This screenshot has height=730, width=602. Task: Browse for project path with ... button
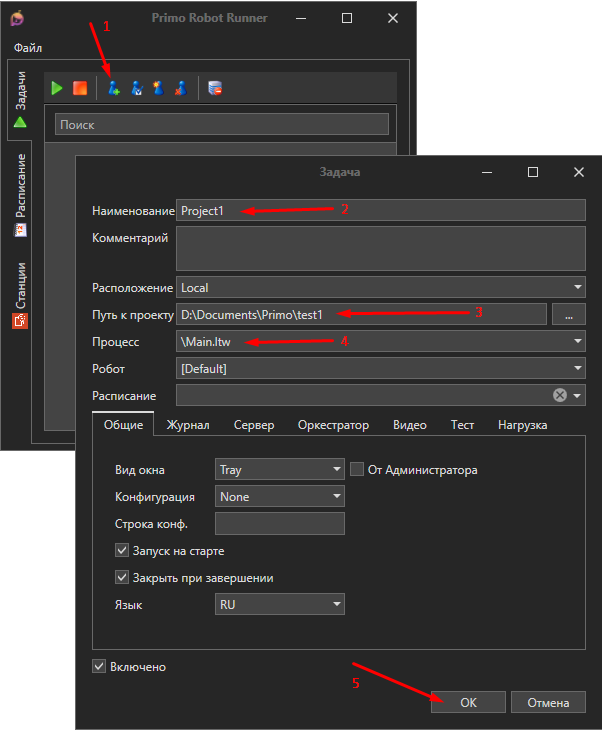pos(568,314)
